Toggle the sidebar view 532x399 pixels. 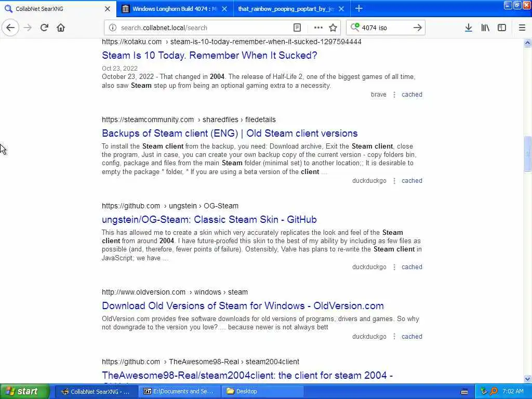click(x=502, y=28)
